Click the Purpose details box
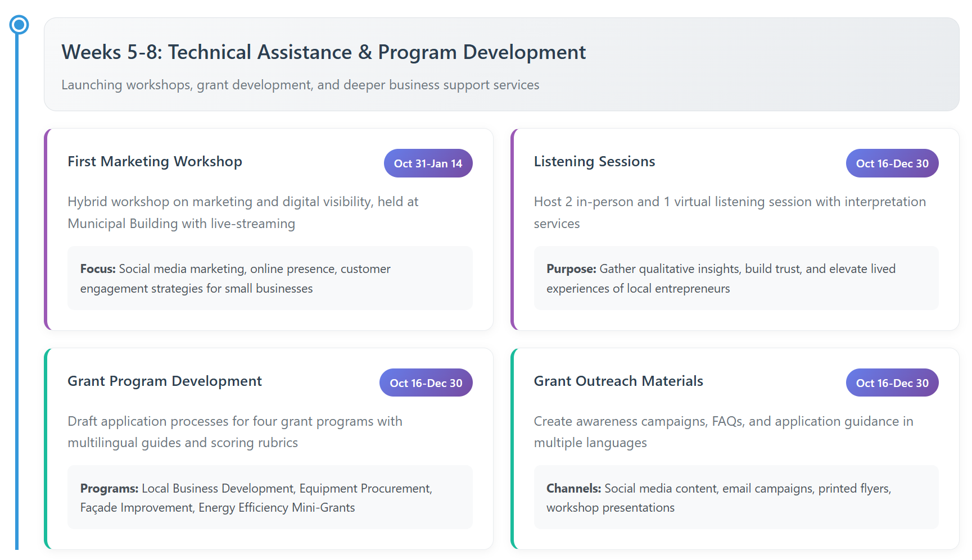972x560 pixels. click(x=736, y=278)
